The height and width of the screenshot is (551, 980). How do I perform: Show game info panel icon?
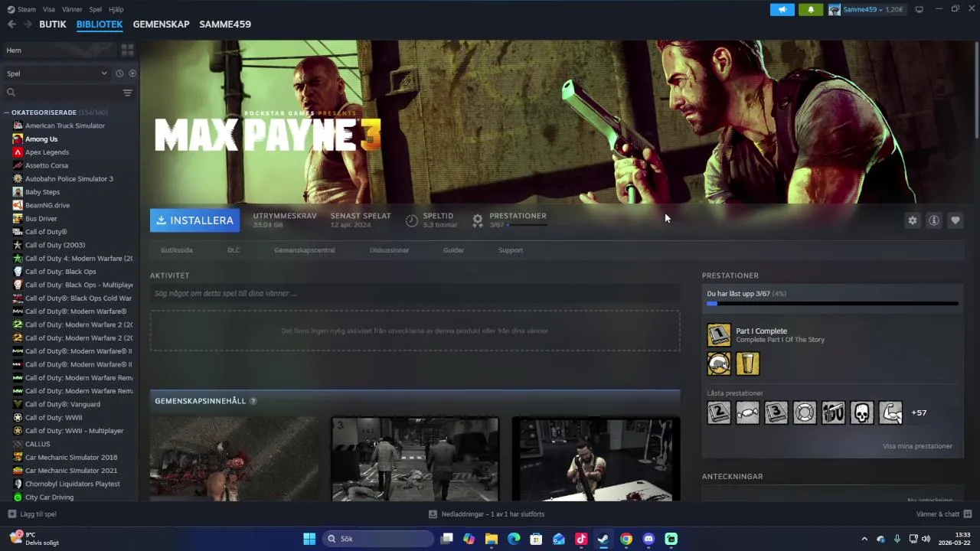[x=934, y=220]
